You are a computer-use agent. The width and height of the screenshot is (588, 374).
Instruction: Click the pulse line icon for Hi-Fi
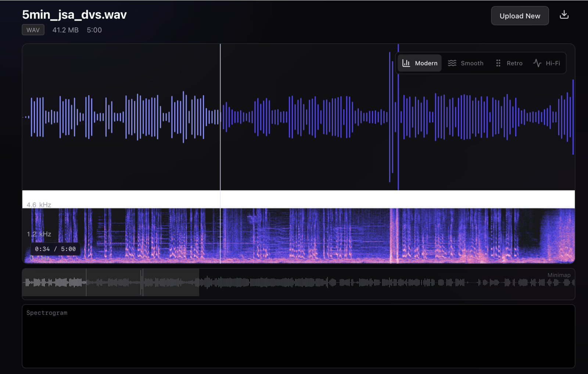coord(537,63)
